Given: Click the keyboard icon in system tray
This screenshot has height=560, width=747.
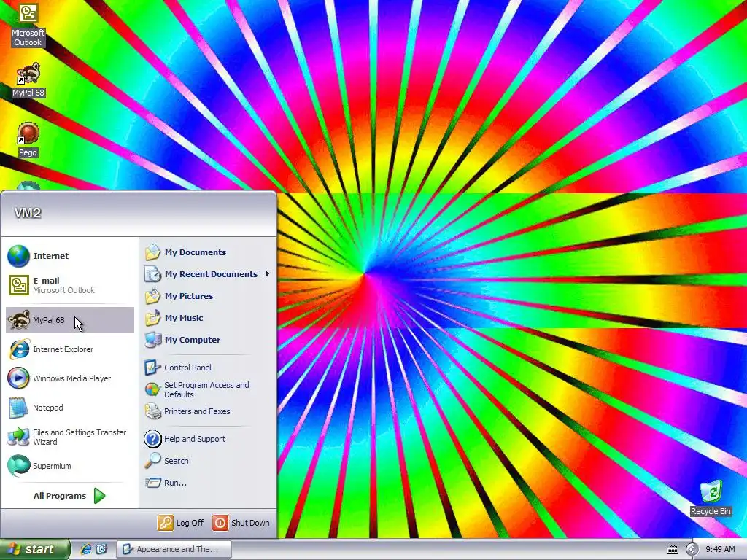Looking at the screenshot, I should coord(672,550).
